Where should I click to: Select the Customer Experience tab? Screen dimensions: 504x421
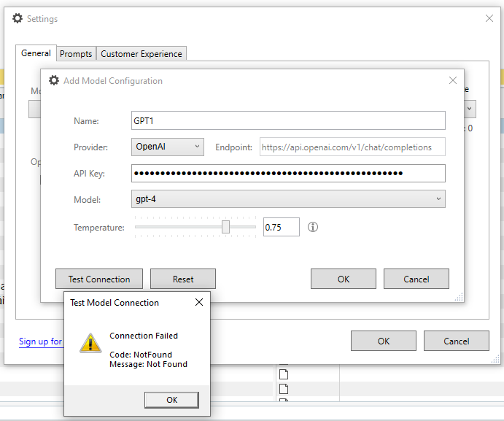pyautogui.click(x=141, y=54)
